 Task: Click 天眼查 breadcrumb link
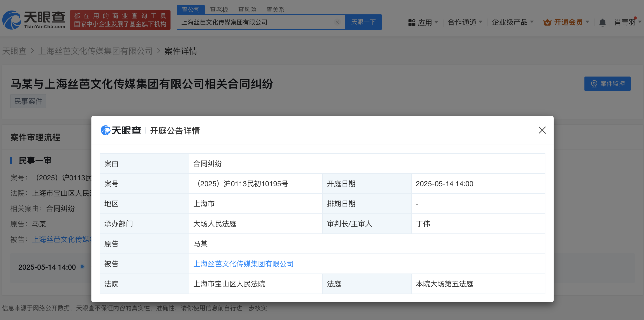(x=14, y=51)
